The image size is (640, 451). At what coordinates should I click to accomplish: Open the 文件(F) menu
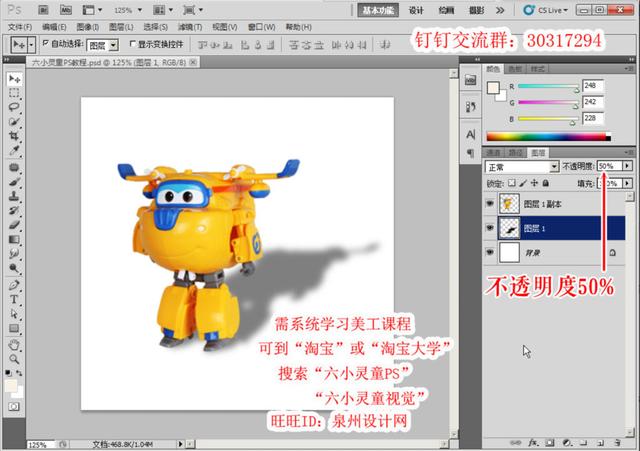pos(20,27)
